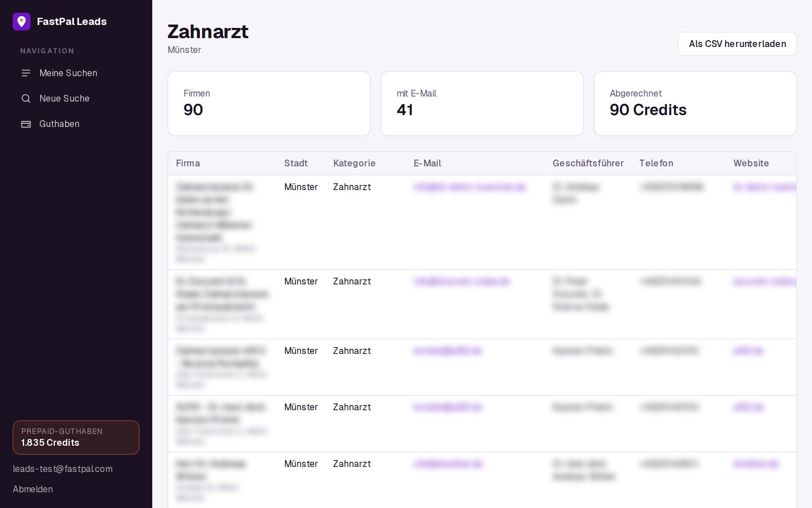Viewport: 812px width, 508px height.
Task: Download results via Als CSV herunterladen
Action: (737, 44)
